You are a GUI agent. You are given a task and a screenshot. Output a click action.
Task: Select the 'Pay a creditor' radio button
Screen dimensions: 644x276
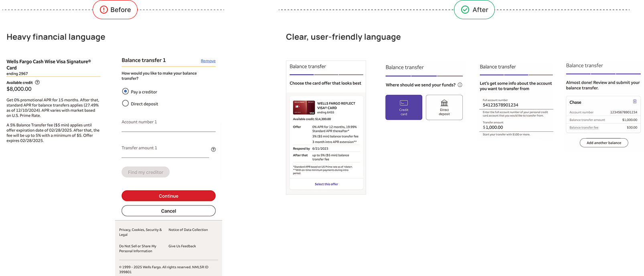(x=126, y=91)
